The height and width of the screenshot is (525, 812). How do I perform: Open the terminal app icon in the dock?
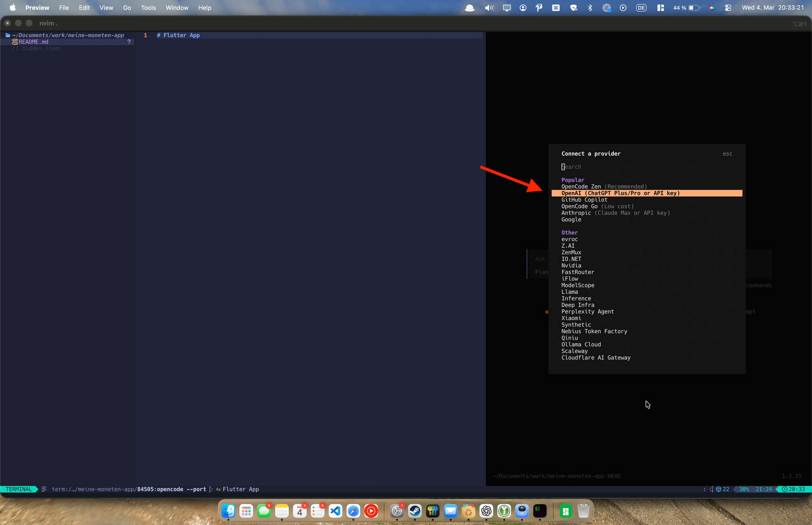point(540,511)
